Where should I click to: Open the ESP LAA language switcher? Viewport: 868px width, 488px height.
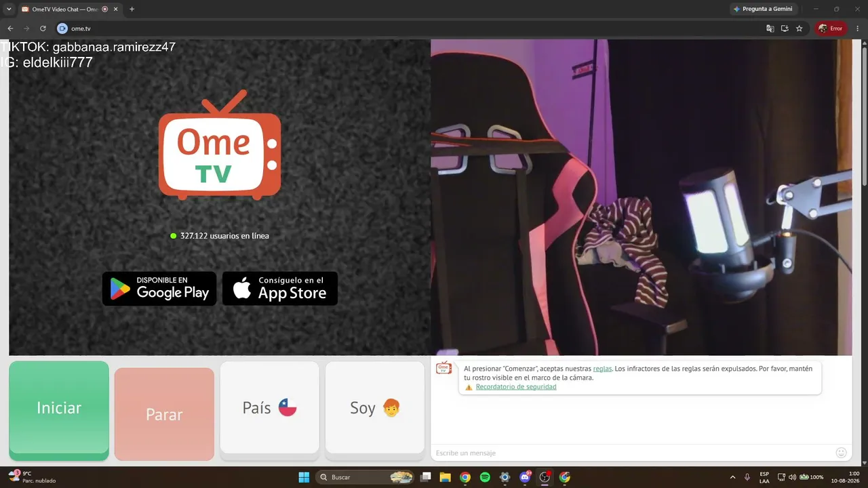coord(764,477)
